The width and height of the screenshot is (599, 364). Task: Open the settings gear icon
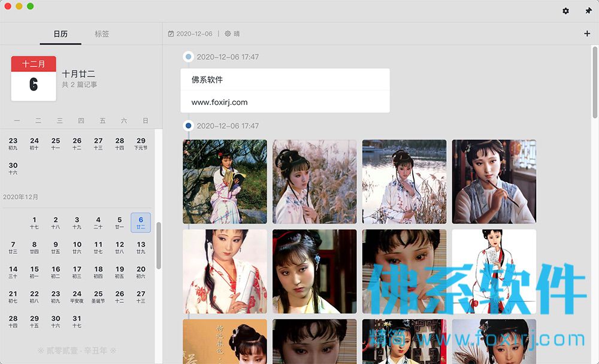(x=566, y=11)
